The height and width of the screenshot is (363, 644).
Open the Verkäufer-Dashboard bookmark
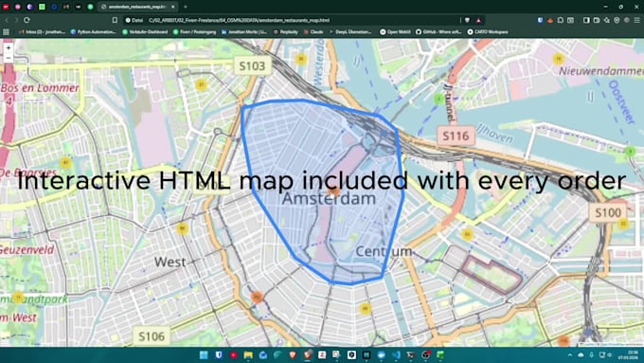pyautogui.click(x=146, y=31)
